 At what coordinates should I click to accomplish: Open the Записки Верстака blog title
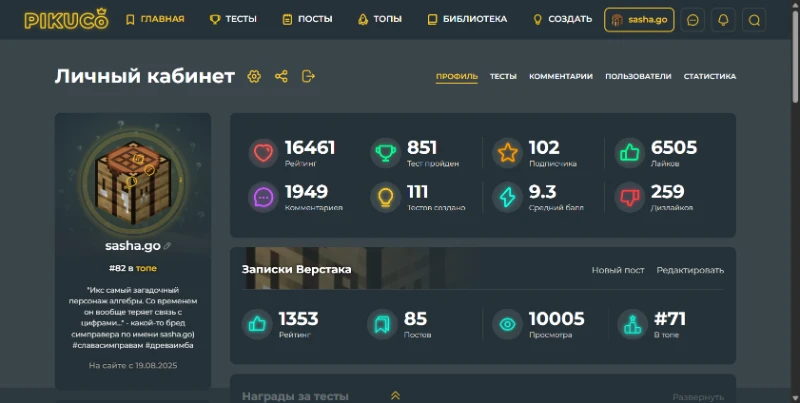[x=296, y=269]
